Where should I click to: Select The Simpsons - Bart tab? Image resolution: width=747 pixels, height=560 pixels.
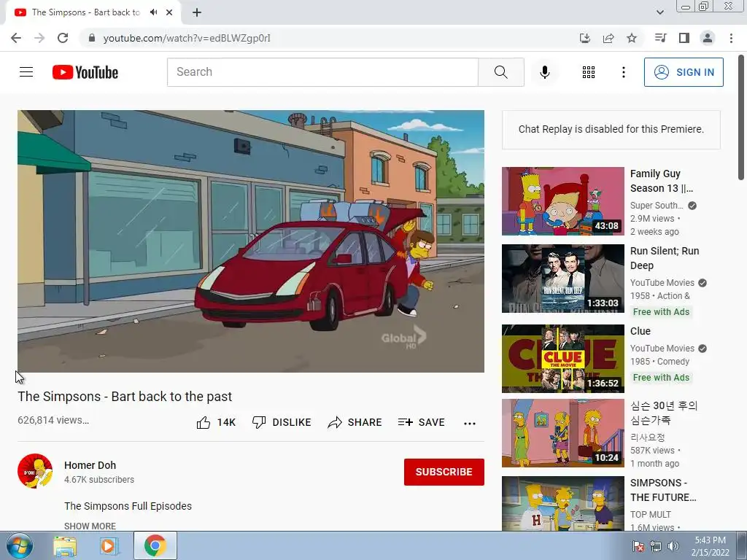pos(93,12)
